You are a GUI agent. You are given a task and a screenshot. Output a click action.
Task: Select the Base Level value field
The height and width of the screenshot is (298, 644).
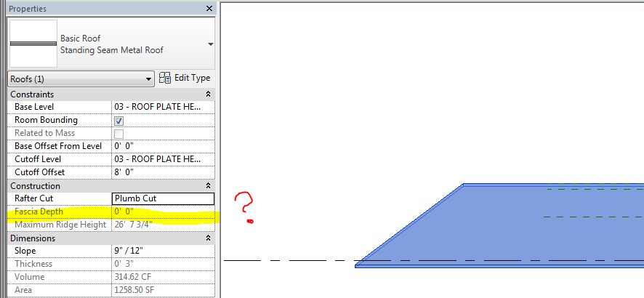(163, 107)
